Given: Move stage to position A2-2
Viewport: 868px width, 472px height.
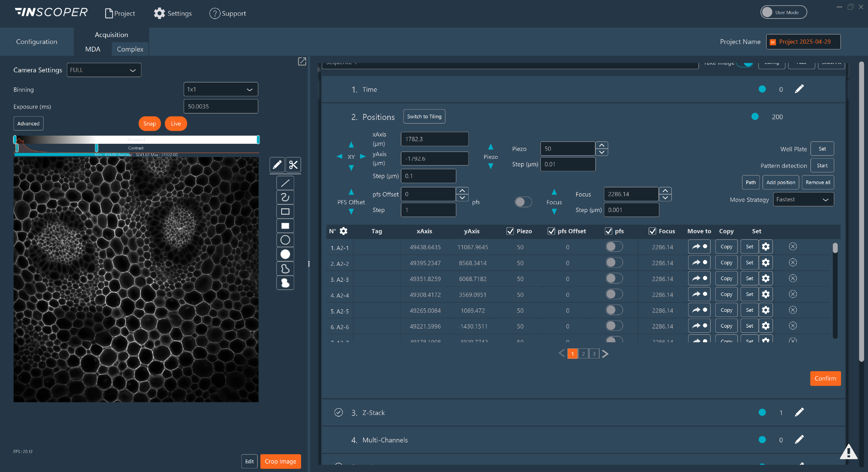Looking at the screenshot, I should (699, 263).
